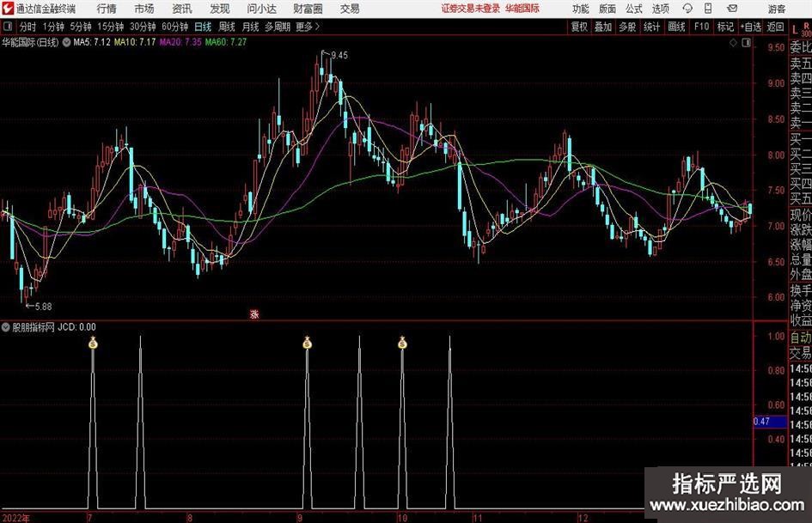
Task: Open the 资讯 menu
Action: tap(182, 9)
